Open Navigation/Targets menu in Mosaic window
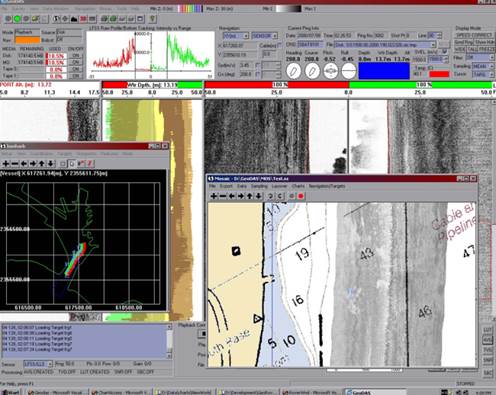 point(327,186)
